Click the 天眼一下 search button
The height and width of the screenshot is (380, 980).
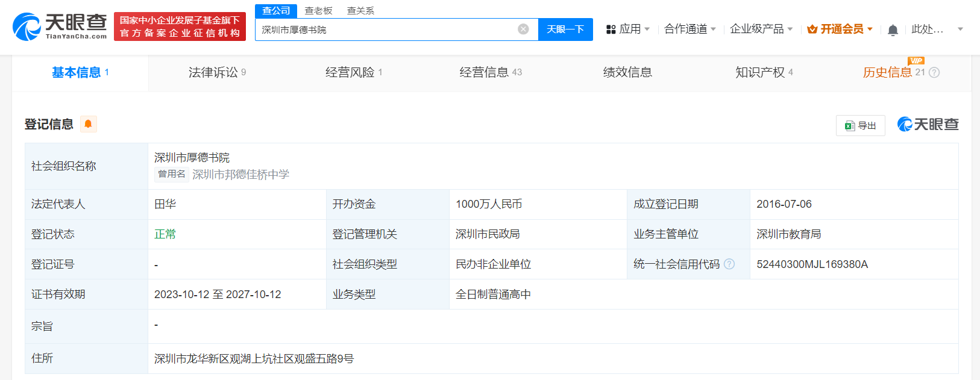coord(565,30)
